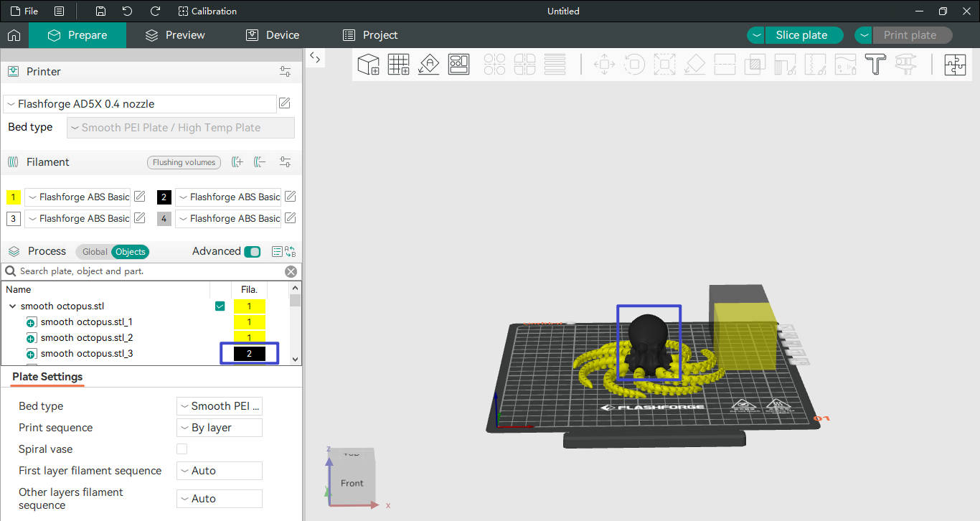The image size is (980, 521).
Task: Switch to the Preview tab
Action: point(175,35)
